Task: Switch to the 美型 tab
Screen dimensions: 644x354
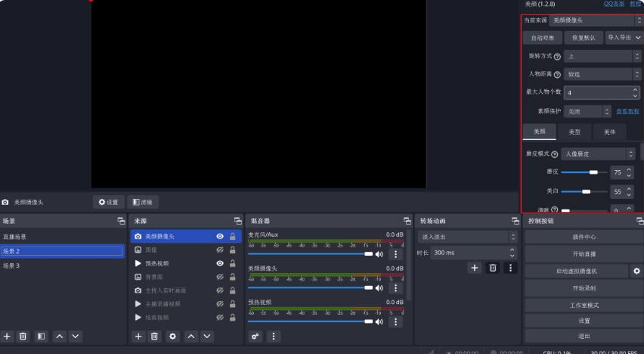Action: (x=574, y=132)
